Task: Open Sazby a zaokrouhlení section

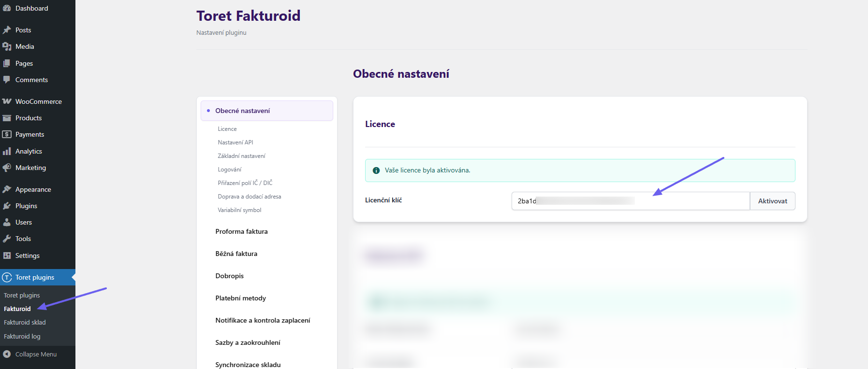Action: (248, 342)
